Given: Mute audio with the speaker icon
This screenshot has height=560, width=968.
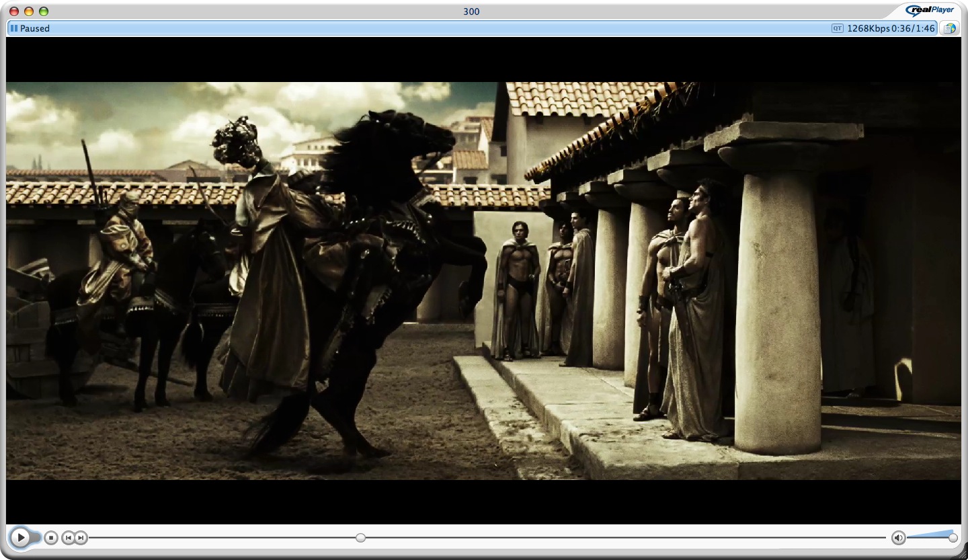Looking at the screenshot, I should (899, 538).
